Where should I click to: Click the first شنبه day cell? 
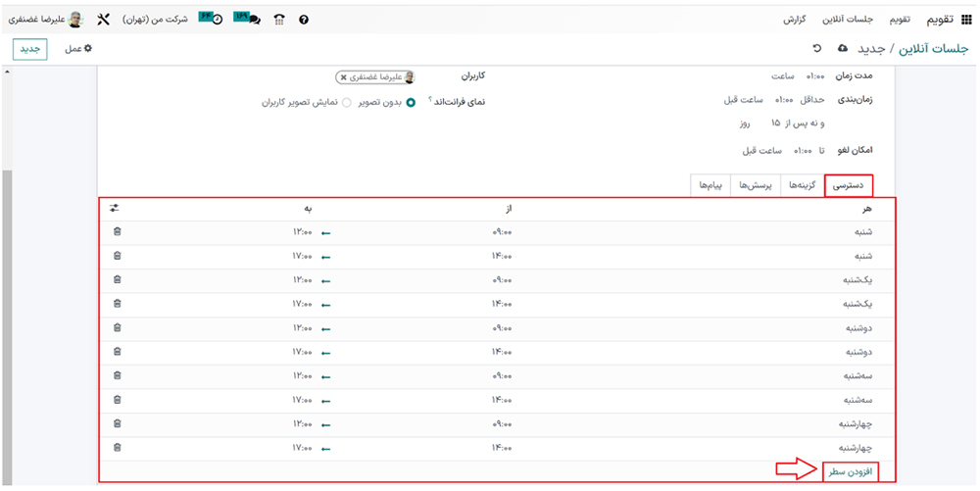863,232
